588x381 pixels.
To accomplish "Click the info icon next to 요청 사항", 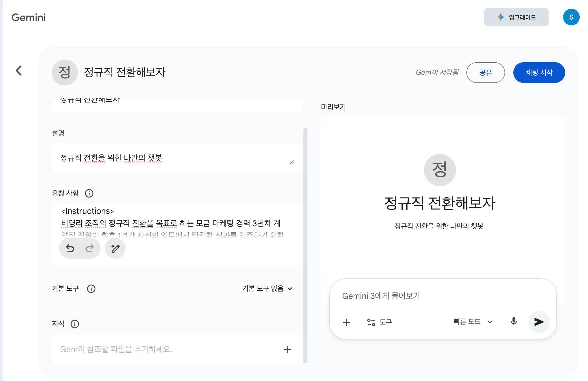I will [x=89, y=193].
